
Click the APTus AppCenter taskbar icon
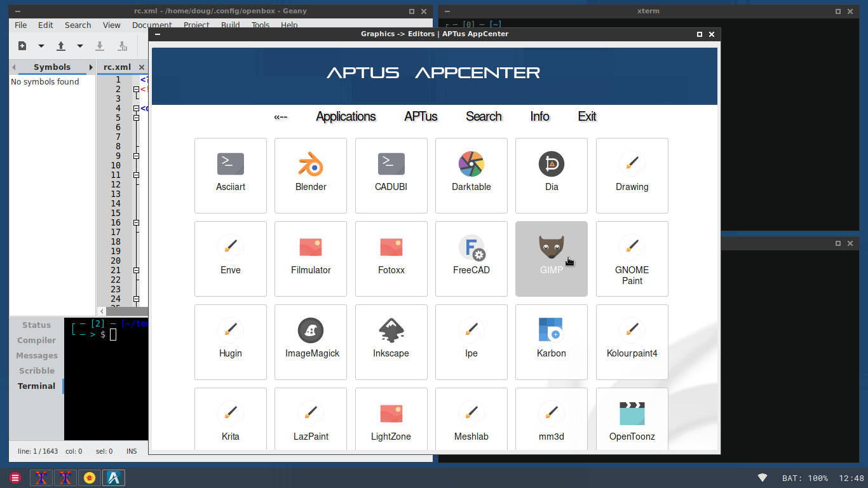point(114,478)
